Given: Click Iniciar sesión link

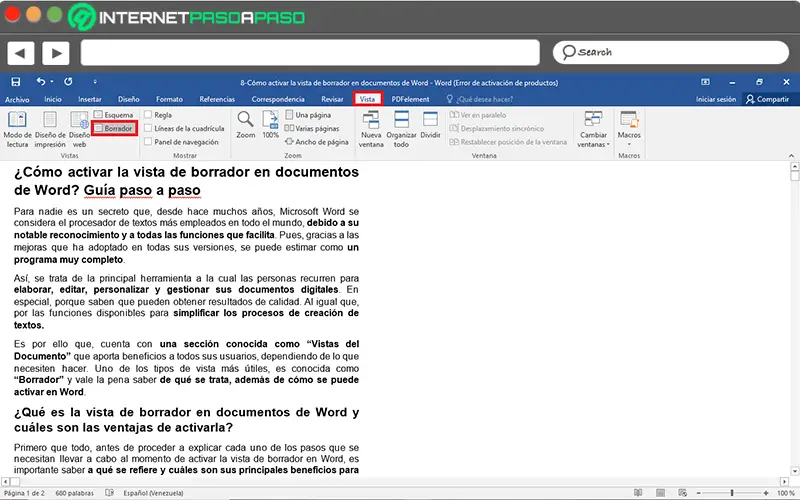Looking at the screenshot, I should click(x=716, y=100).
